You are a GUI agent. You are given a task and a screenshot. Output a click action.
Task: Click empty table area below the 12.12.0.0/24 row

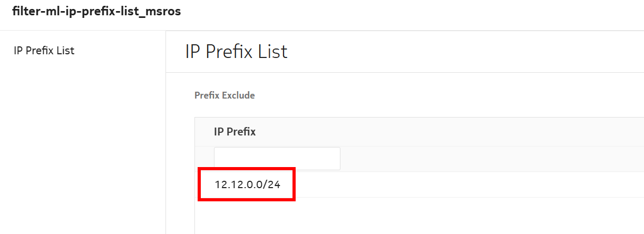pyautogui.click(x=416, y=216)
